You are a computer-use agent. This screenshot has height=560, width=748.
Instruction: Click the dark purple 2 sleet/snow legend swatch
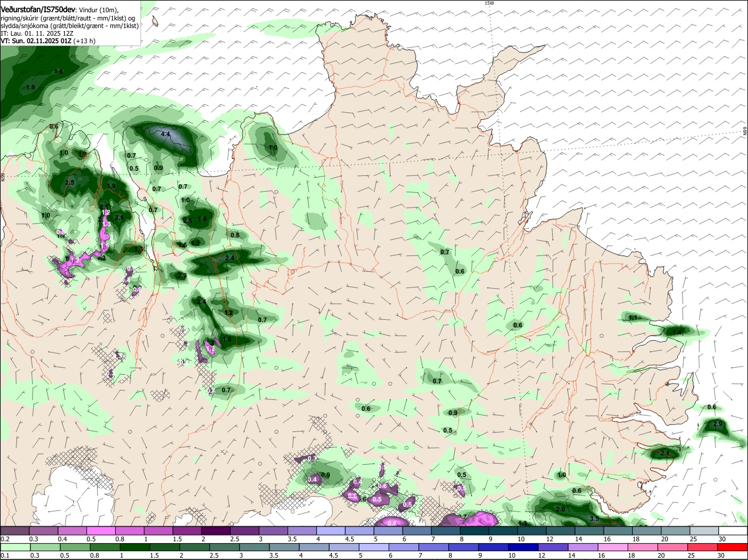(x=216, y=531)
